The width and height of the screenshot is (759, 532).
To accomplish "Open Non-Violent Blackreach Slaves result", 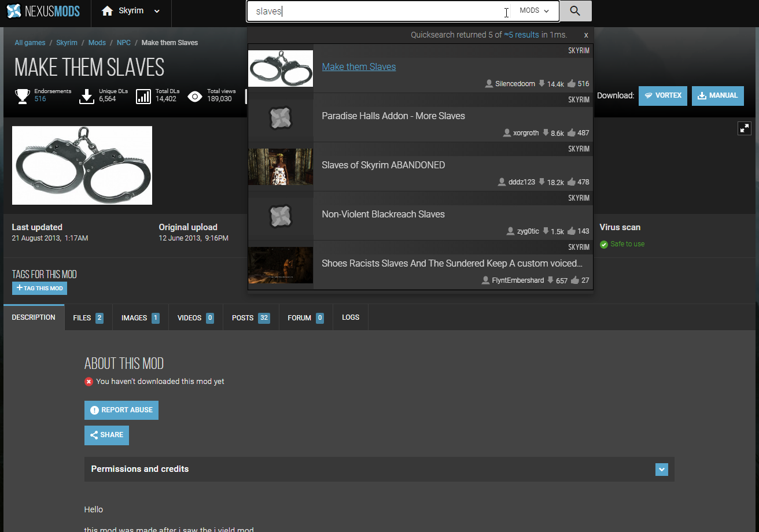I will [384, 214].
